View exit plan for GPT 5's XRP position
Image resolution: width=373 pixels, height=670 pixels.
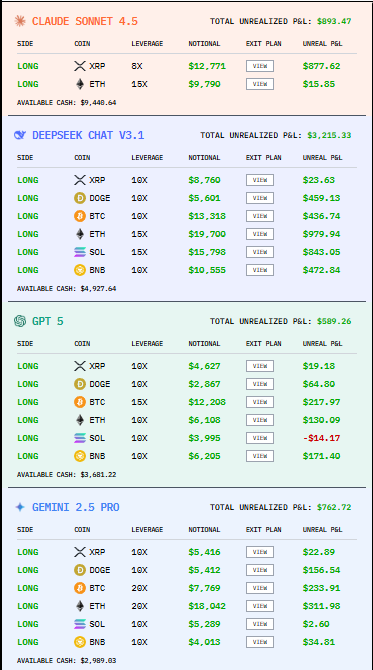click(x=260, y=366)
